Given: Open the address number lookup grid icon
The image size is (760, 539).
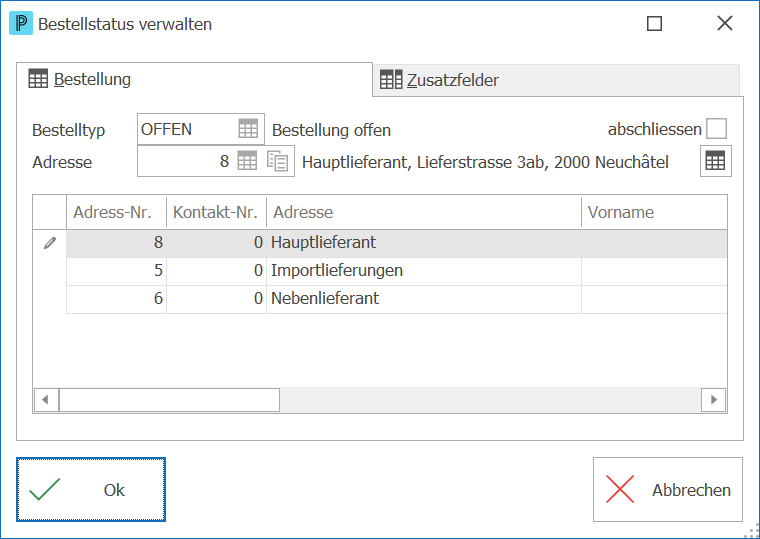Looking at the screenshot, I should tap(247, 161).
